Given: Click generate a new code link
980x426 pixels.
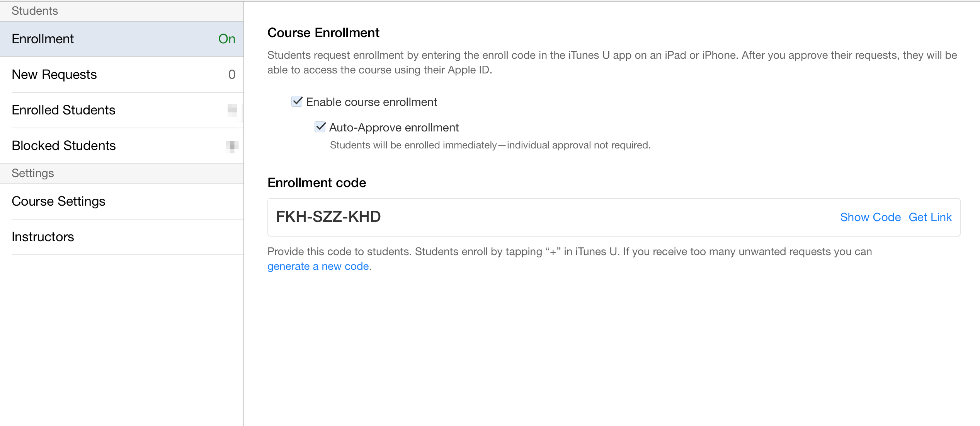Looking at the screenshot, I should point(318,266).
